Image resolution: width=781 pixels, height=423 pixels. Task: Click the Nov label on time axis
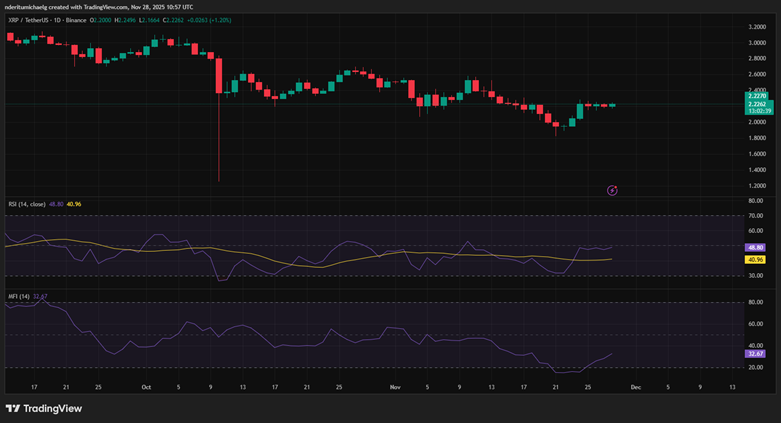(395, 385)
